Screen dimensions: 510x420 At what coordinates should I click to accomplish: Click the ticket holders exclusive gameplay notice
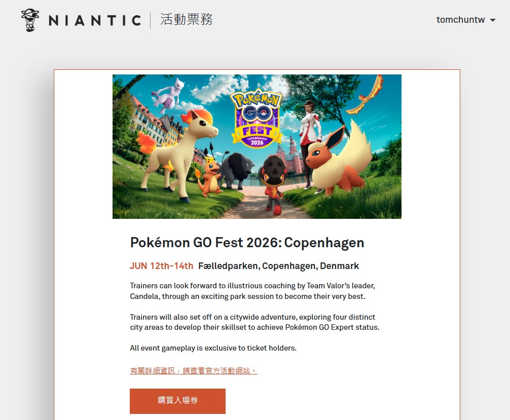[213, 348]
